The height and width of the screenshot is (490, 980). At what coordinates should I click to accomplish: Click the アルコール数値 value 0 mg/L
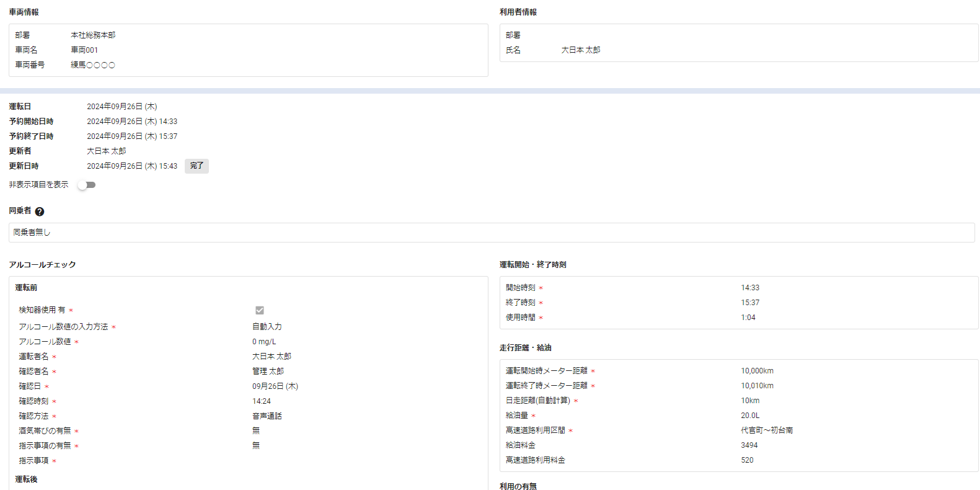(264, 342)
